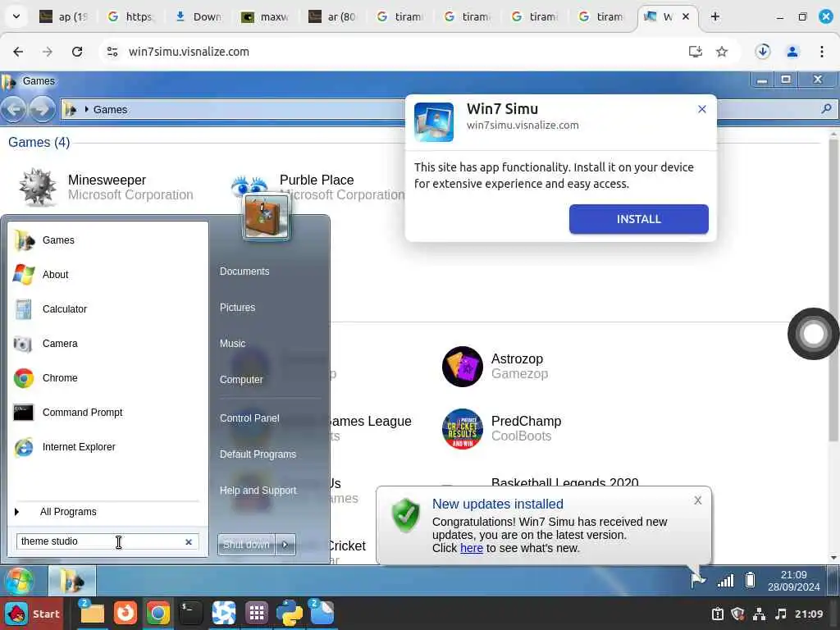
Task: Open the Files manager in the OS dock
Action: [x=92, y=614]
